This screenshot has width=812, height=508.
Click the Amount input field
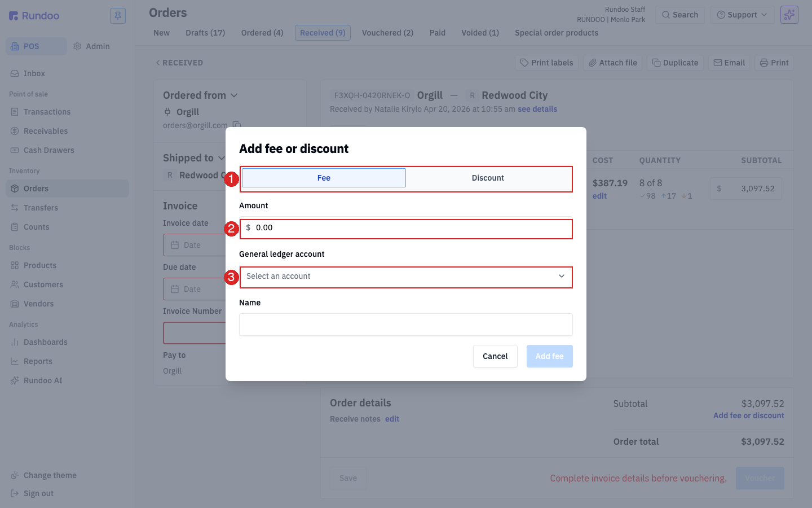406,228
